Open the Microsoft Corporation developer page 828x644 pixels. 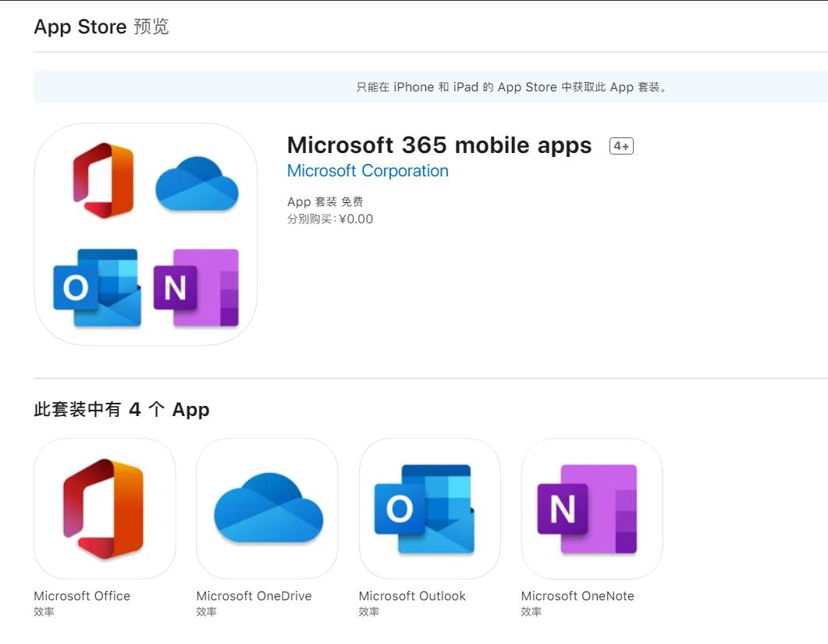(x=367, y=170)
